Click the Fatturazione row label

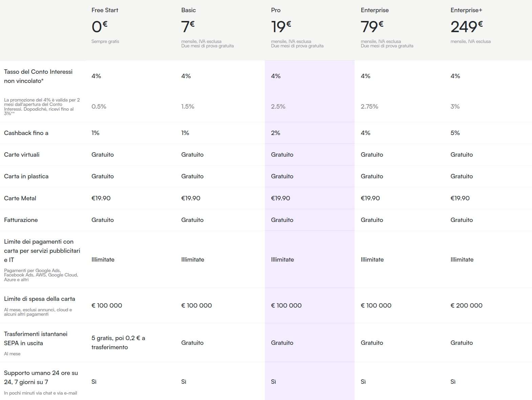click(x=21, y=220)
